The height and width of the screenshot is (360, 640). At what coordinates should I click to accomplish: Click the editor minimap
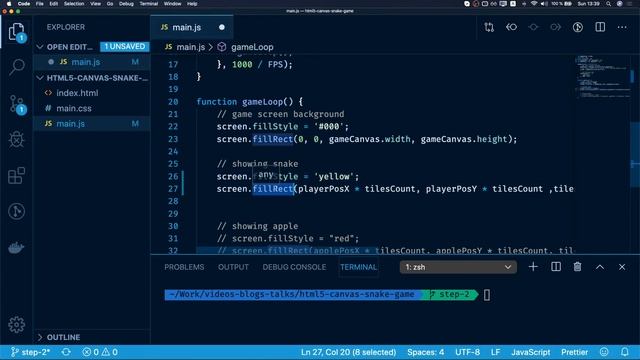coord(602,77)
